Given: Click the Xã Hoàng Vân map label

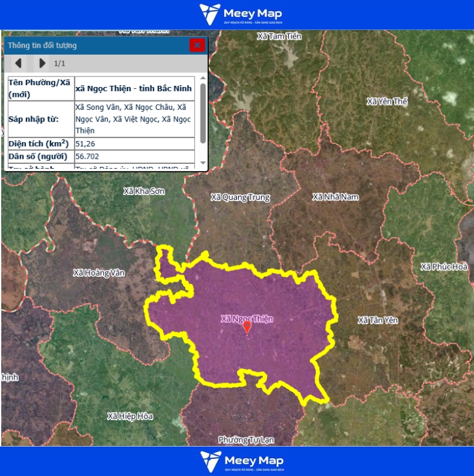Looking at the screenshot, I should tap(99, 273).
